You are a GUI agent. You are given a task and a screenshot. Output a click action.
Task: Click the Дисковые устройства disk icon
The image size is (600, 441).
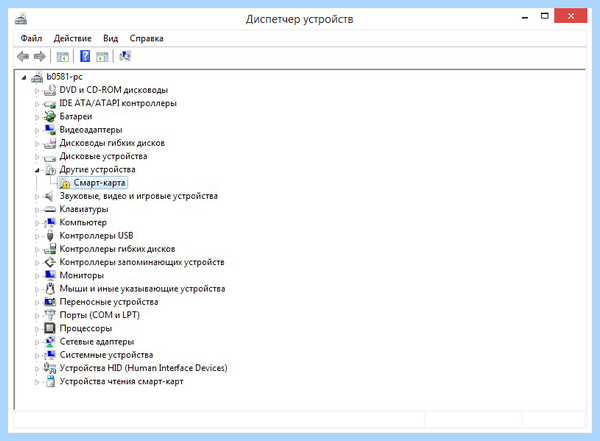click(x=50, y=157)
